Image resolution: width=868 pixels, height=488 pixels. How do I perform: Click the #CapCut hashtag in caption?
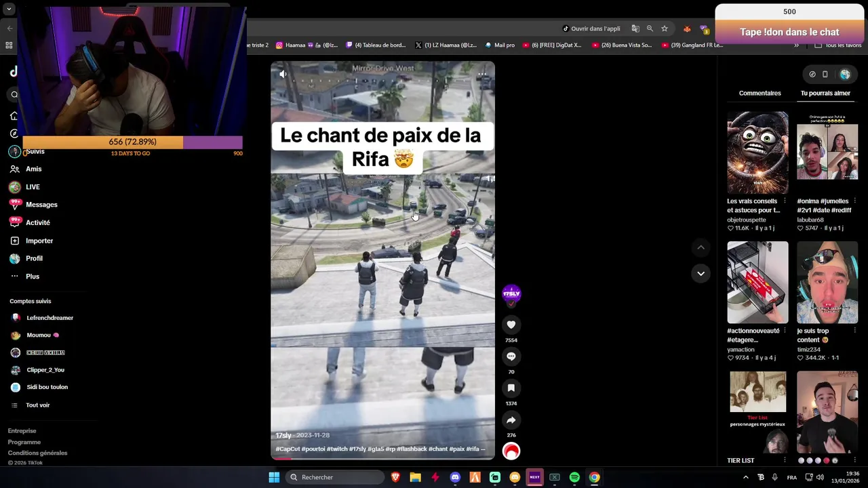288,449
